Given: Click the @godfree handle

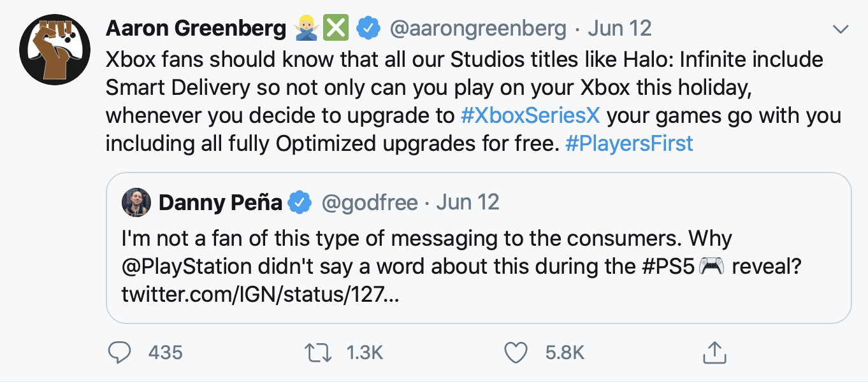Looking at the screenshot, I should click(x=370, y=203).
